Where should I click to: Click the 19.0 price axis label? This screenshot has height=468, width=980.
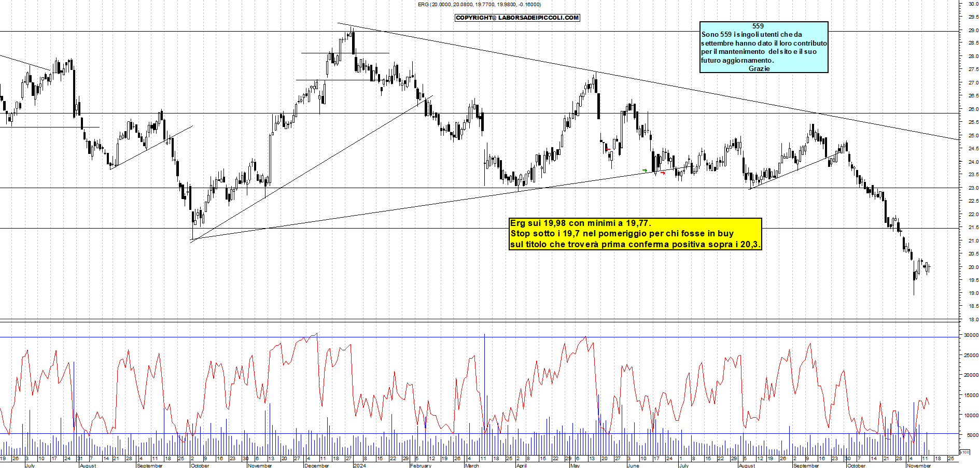click(x=973, y=293)
